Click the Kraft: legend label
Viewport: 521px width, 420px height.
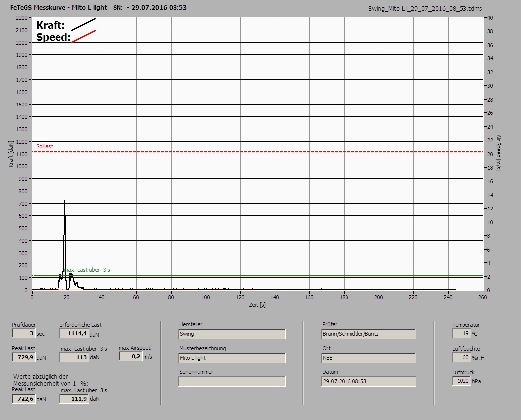point(50,25)
